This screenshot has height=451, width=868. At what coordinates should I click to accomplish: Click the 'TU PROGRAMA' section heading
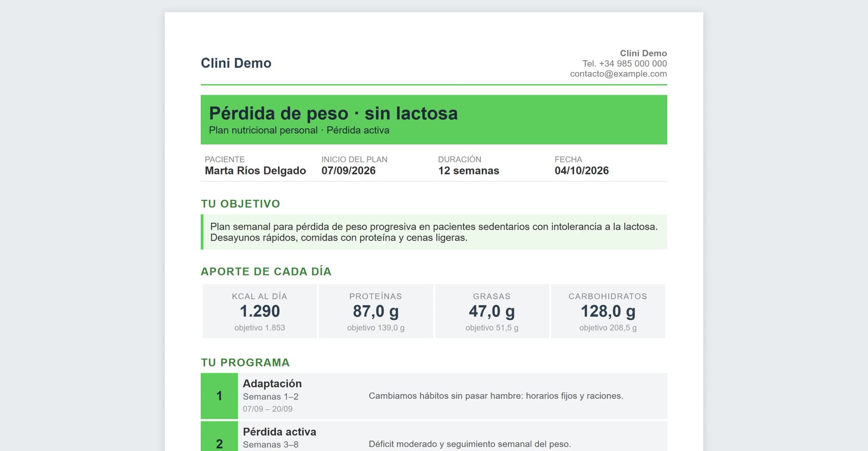(245, 363)
